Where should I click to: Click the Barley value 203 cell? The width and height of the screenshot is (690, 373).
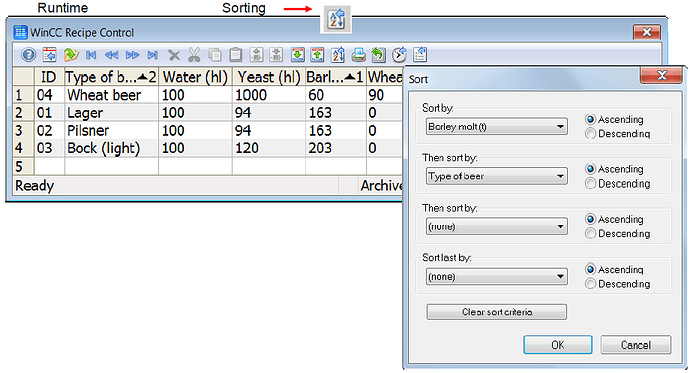[x=335, y=148]
